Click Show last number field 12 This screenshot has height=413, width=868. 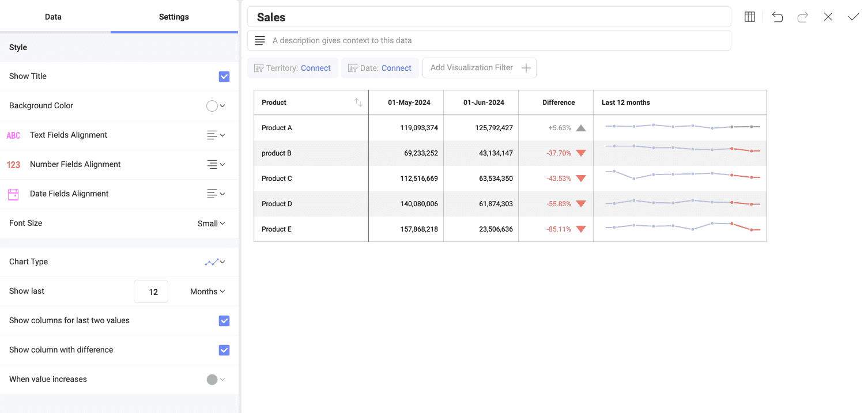tap(151, 291)
